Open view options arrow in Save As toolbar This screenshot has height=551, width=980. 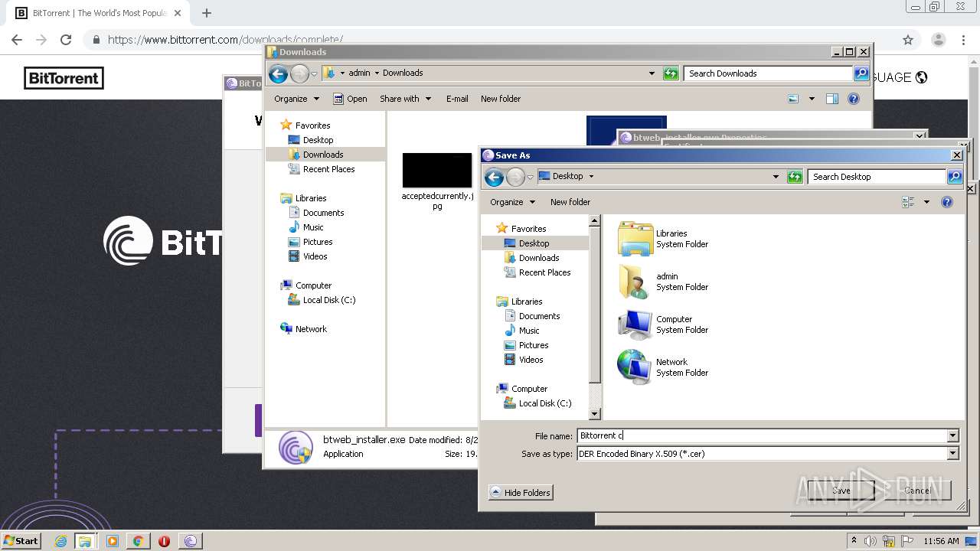(926, 202)
